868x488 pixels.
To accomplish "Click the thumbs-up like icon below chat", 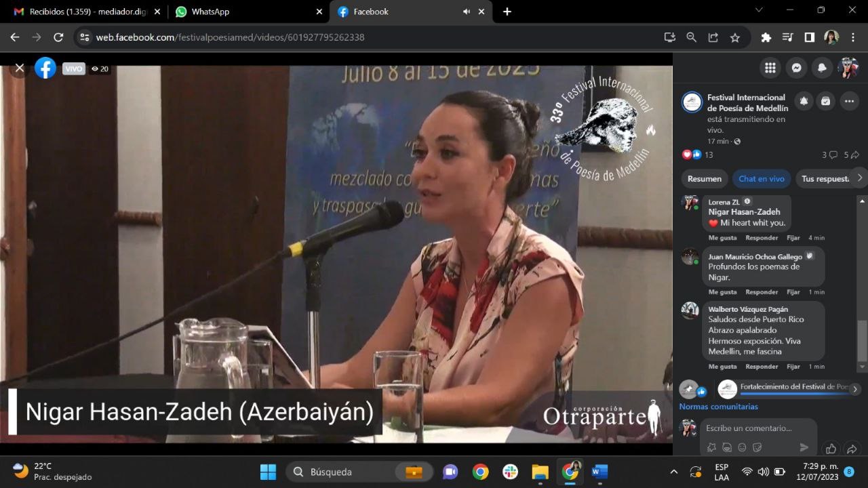I will point(830,448).
